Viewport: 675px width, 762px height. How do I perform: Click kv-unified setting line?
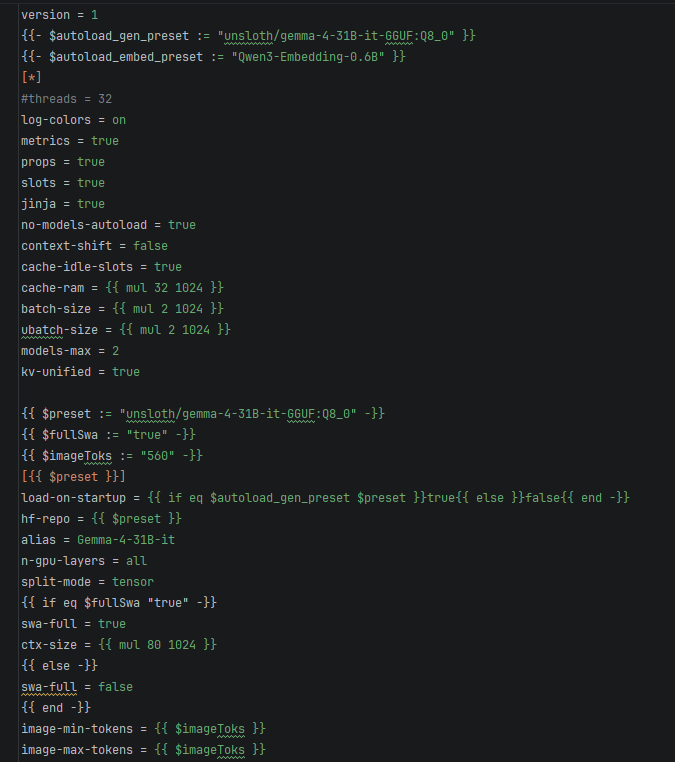[x=80, y=372]
